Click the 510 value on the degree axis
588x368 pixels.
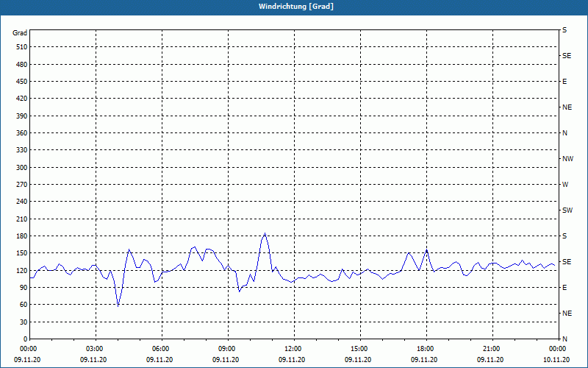click(21, 47)
